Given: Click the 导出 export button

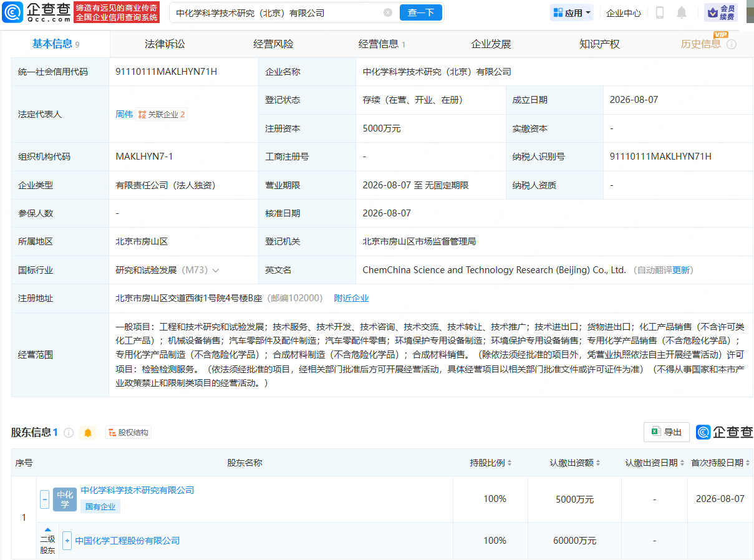Looking at the screenshot, I should (x=667, y=432).
